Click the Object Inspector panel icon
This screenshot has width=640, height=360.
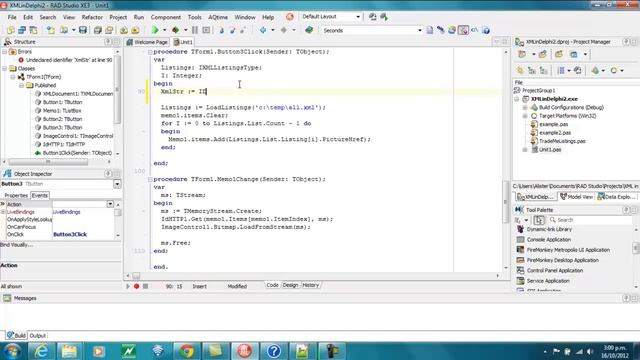pos(7,173)
